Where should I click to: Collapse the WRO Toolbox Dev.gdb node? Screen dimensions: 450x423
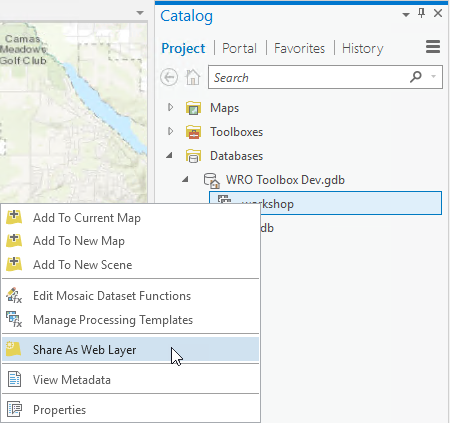tap(185, 180)
